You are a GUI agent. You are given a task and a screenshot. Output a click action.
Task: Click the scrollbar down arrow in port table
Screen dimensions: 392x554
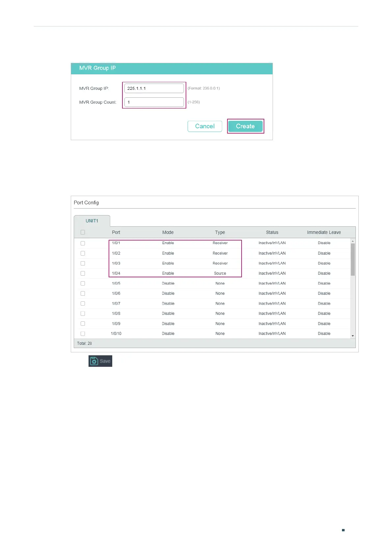[x=353, y=336]
